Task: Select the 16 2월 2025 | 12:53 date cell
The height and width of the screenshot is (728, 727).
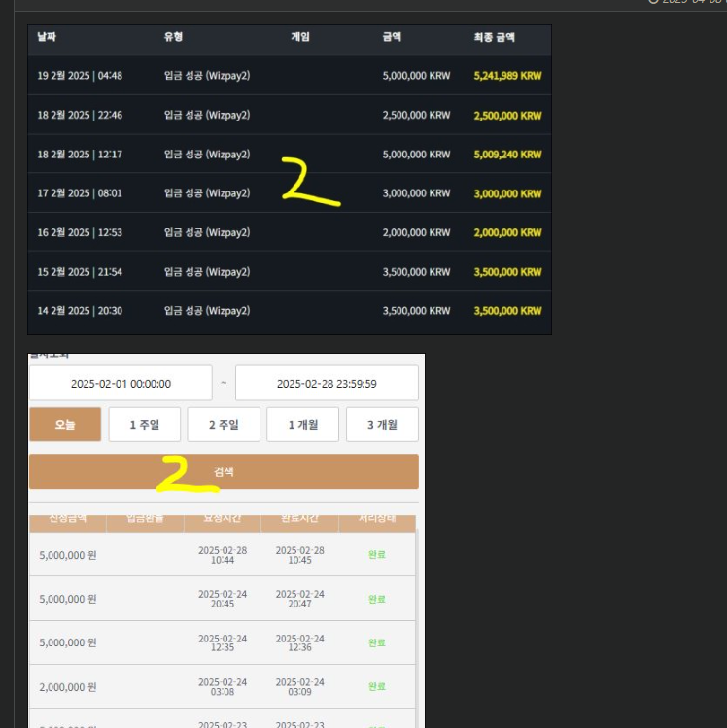Action: [80, 232]
